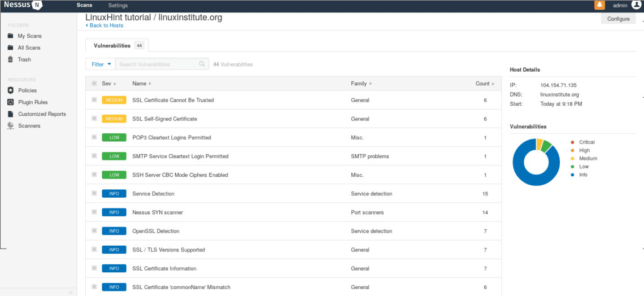Check the POP3 Cleartext Logins Permitted row
Screen dimensions: 644x296
[94, 137]
